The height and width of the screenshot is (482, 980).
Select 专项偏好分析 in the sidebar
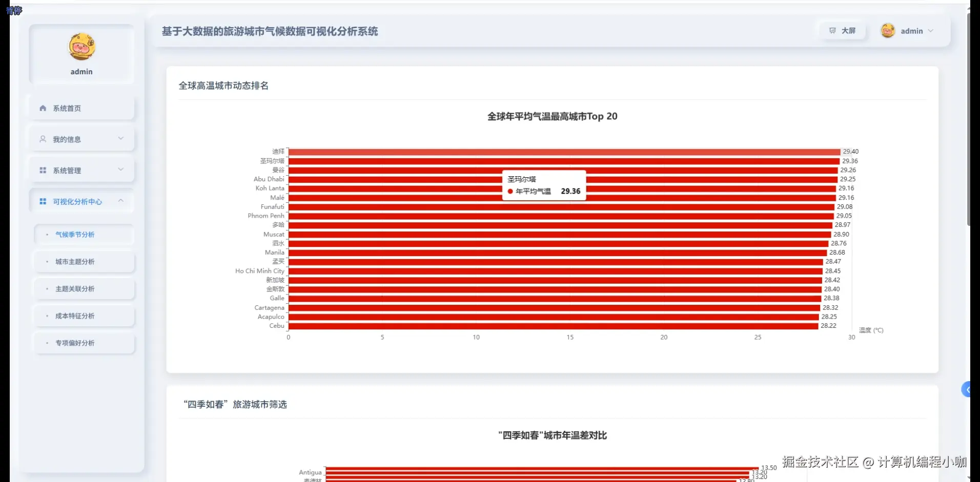coord(75,343)
